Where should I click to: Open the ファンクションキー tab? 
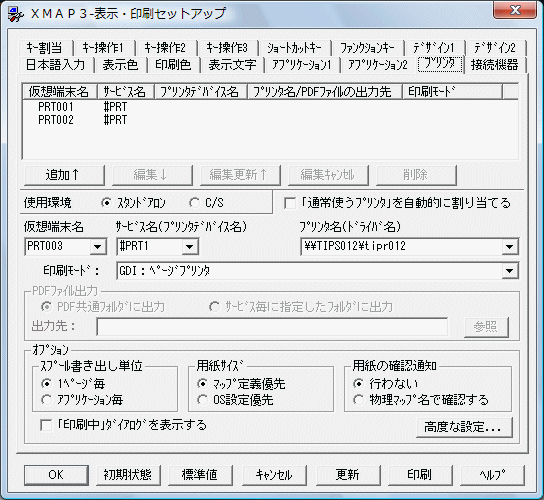[x=367, y=48]
